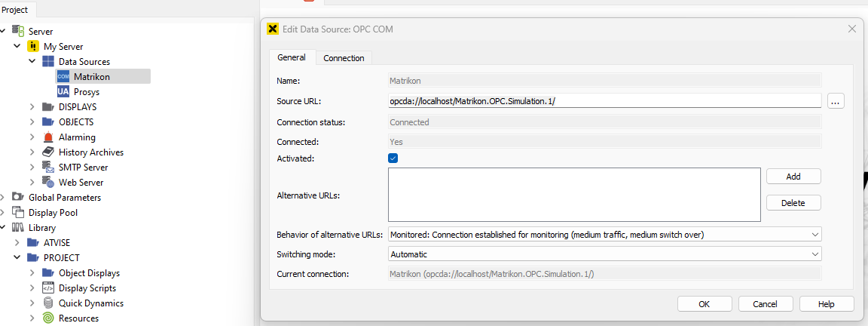Viewport: 868px width, 326px height.
Task: Select the Prosys UA data source icon
Action: click(x=63, y=91)
